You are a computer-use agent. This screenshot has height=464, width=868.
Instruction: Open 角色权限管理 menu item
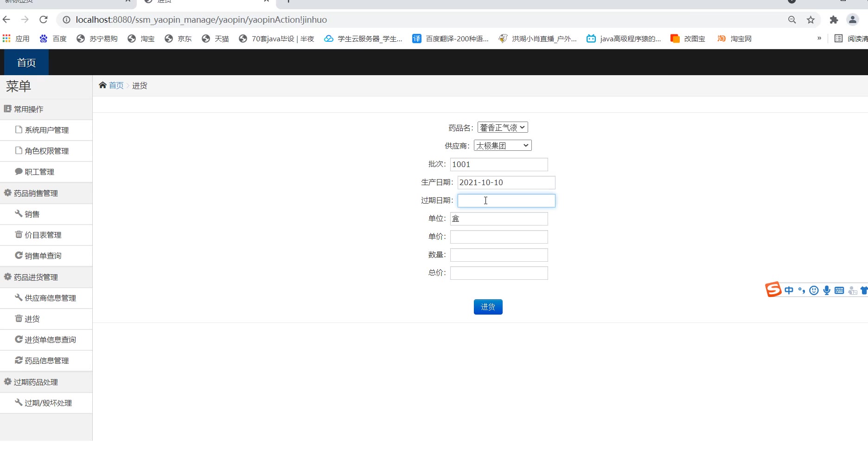(46, 151)
